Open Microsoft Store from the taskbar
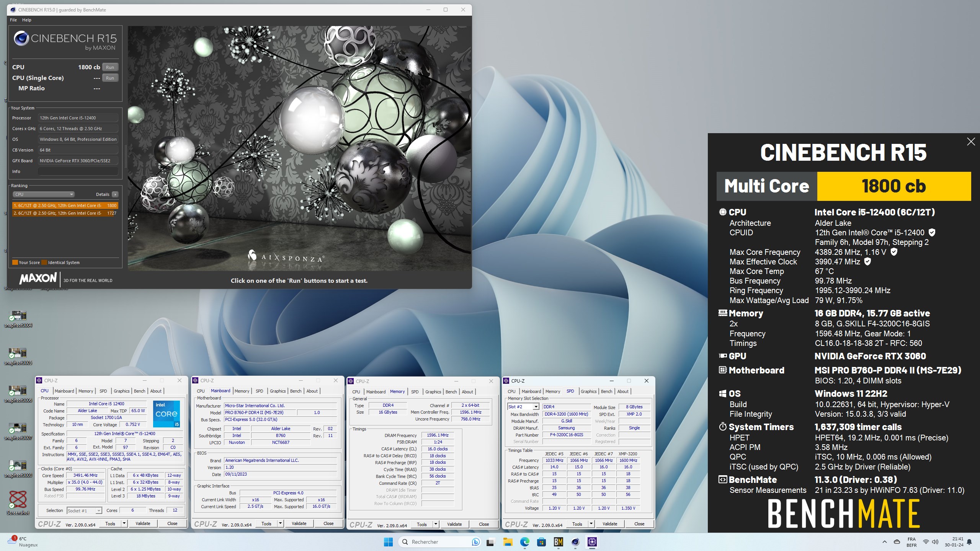This screenshot has width=980, height=551. tap(541, 542)
